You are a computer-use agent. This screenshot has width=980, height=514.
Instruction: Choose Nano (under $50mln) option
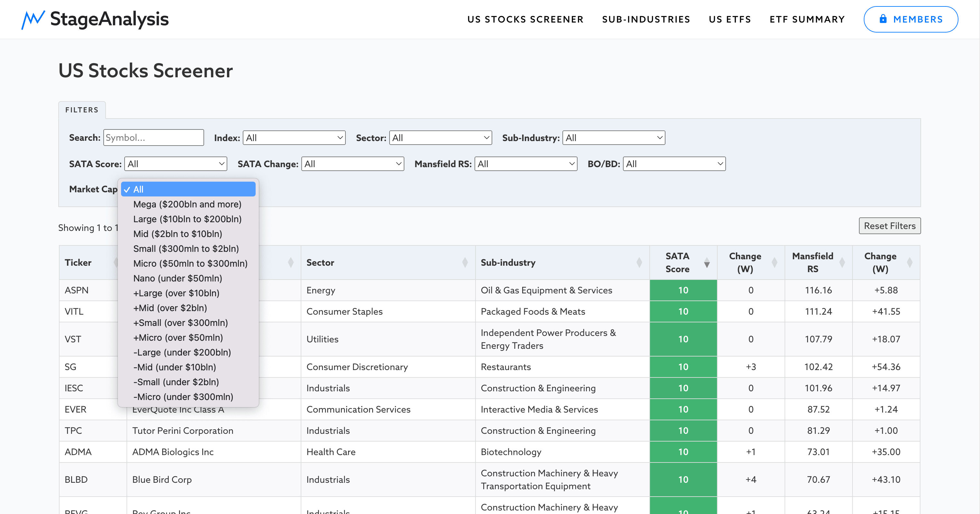pos(188,279)
